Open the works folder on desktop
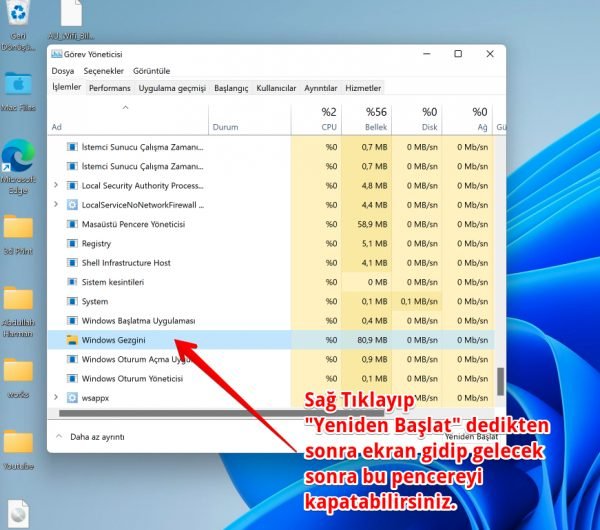 (18, 370)
